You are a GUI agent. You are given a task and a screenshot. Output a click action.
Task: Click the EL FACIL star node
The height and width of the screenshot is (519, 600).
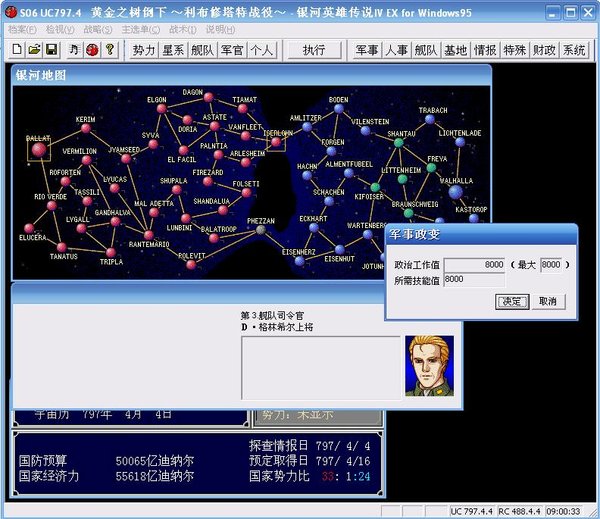click(x=184, y=150)
